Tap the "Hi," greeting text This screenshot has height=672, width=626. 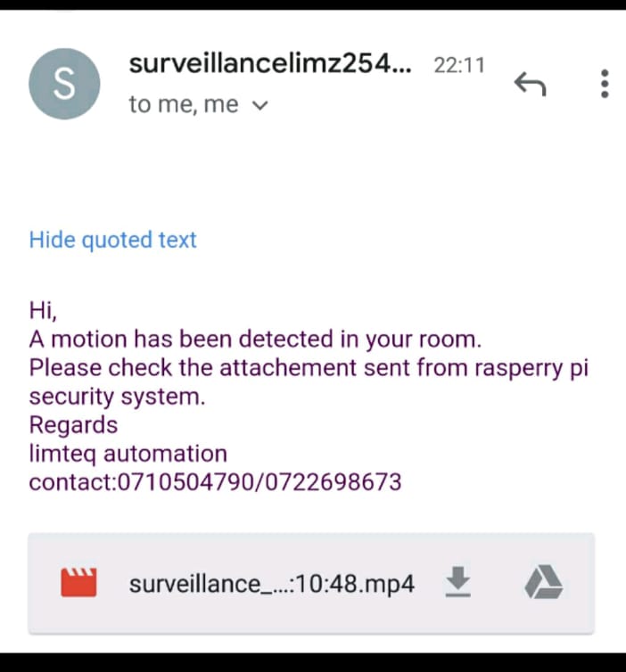(43, 310)
